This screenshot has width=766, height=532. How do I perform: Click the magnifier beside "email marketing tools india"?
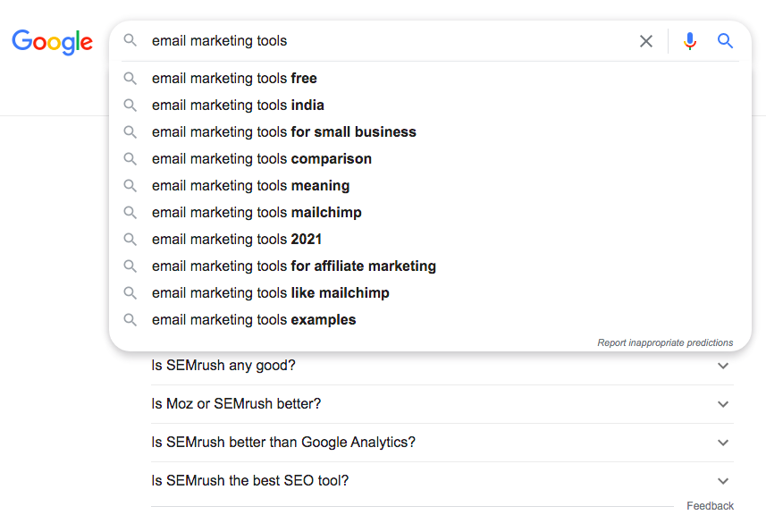point(130,105)
